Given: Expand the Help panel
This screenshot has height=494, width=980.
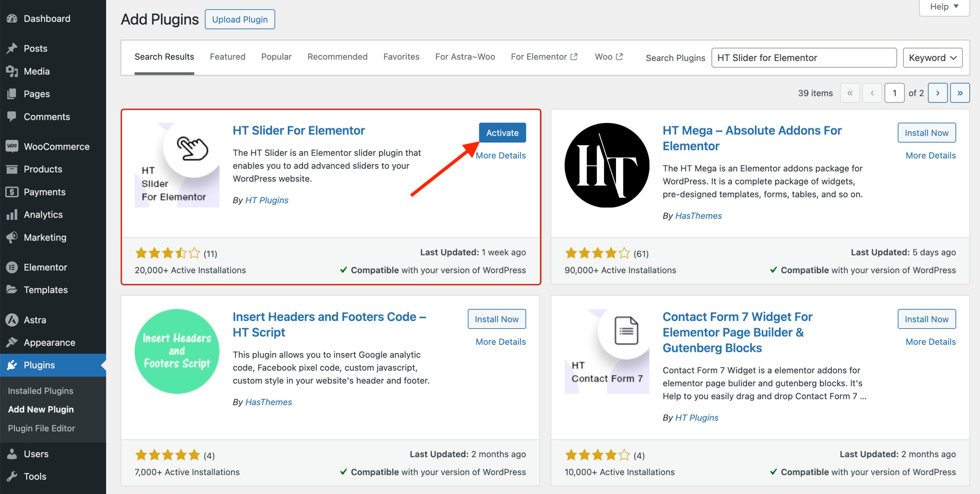Looking at the screenshot, I should [x=943, y=6].
